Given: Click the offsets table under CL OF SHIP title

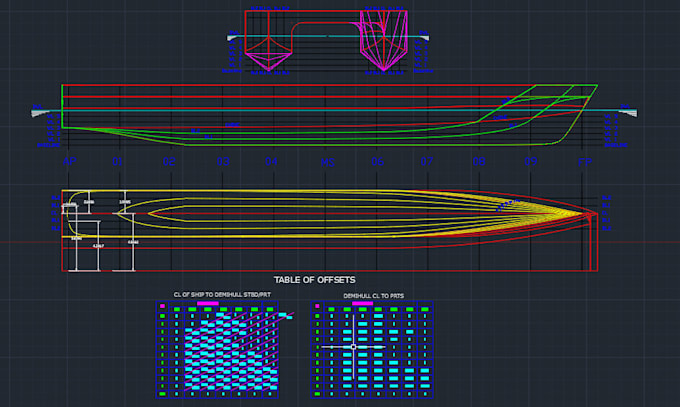Looking at the screenshot, I should 217,350.
